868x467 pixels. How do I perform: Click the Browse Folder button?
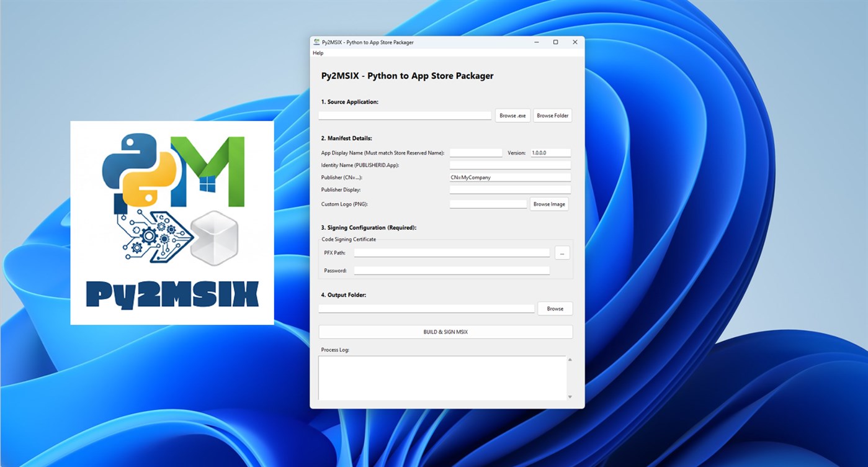(553, 116)
